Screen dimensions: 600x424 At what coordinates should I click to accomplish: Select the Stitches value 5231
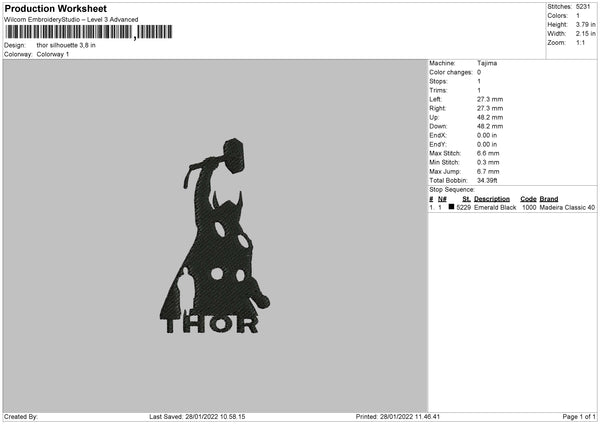[x=583, y=7]
